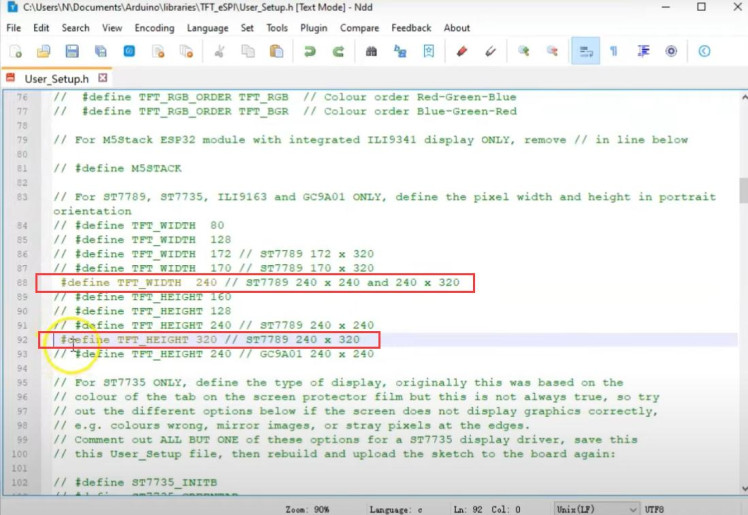Click the Open file folder icon

(44, 51)
